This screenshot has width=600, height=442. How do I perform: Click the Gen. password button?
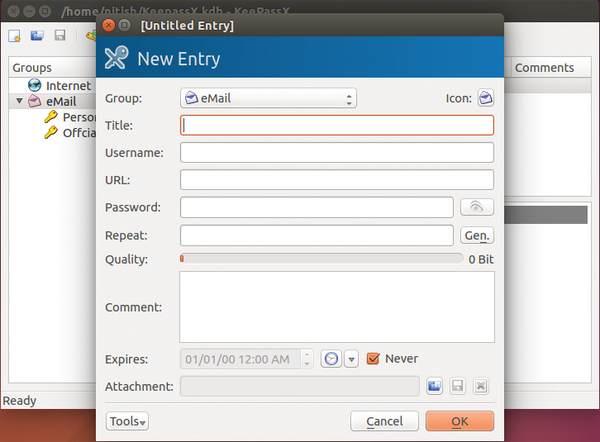[477, 235]
